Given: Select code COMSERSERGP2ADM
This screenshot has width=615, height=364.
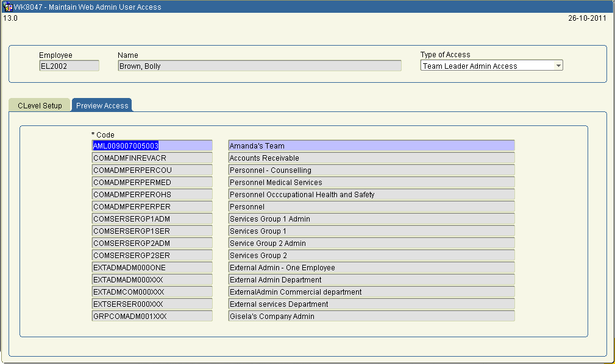Looking at the screenshot, I should click(x=152, y=243).
